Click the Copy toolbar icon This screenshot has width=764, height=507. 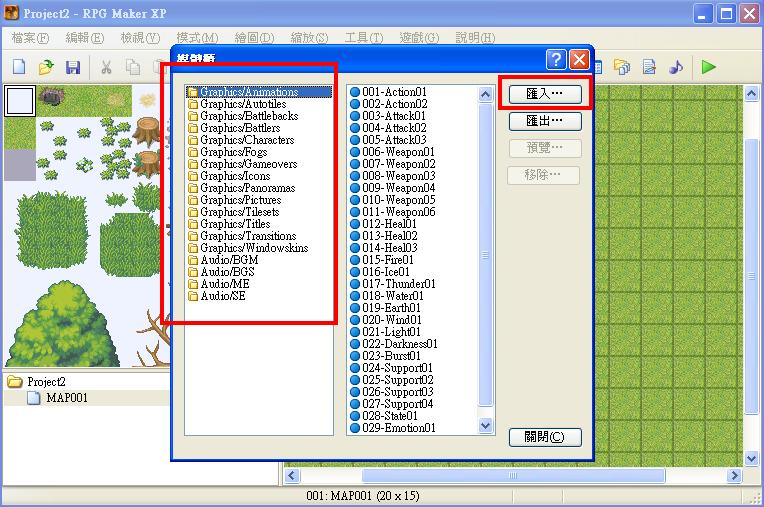click(x=133, y=67)
